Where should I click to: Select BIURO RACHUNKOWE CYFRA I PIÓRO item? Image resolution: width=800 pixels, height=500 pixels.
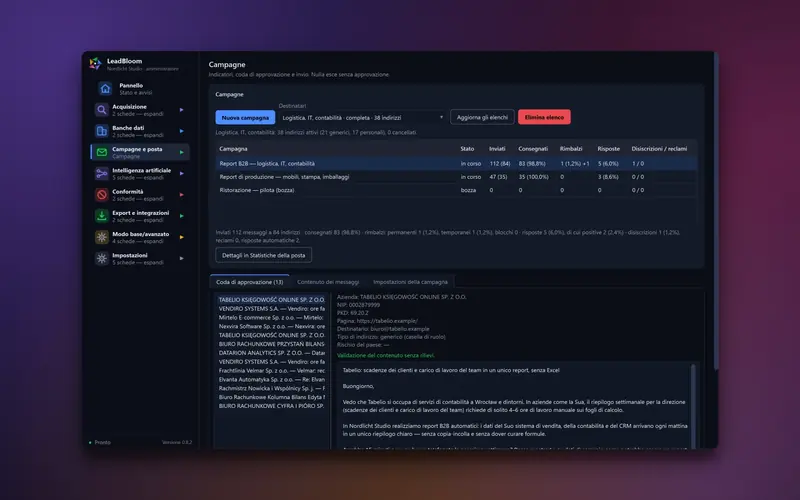tap(271, 406)
